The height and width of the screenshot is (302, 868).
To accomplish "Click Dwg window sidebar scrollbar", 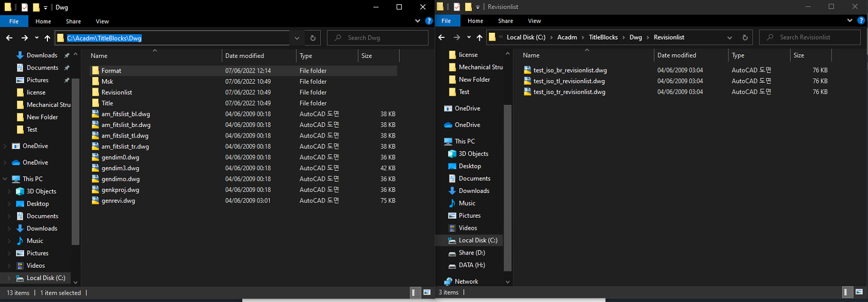I will click(75, 161).
